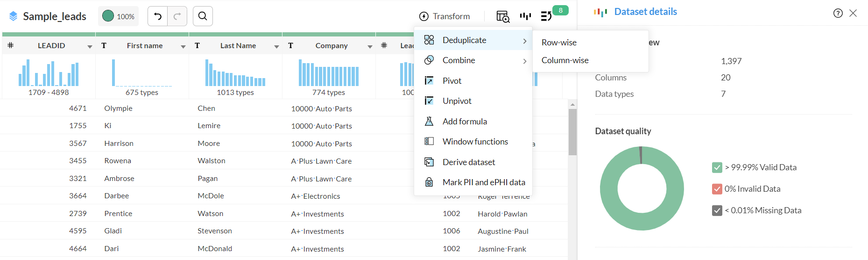868x260 pixels.
Task: Choose Add formula from menu
Action: 465,122
